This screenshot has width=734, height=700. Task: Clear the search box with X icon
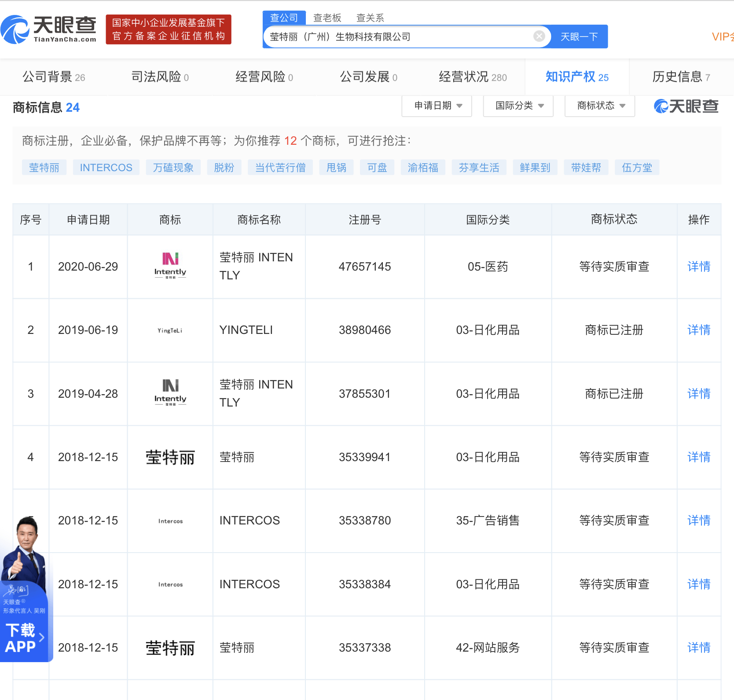539,37
